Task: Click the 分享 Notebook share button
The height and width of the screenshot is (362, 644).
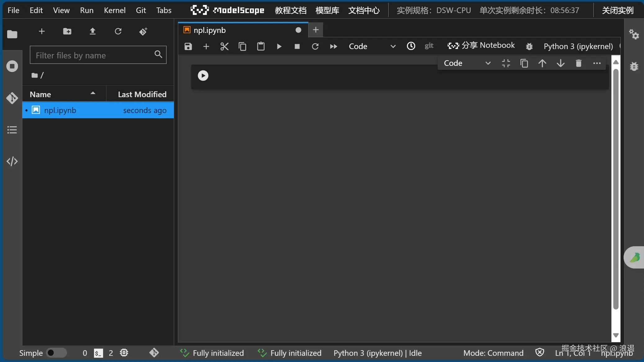Action: point(481,46)
